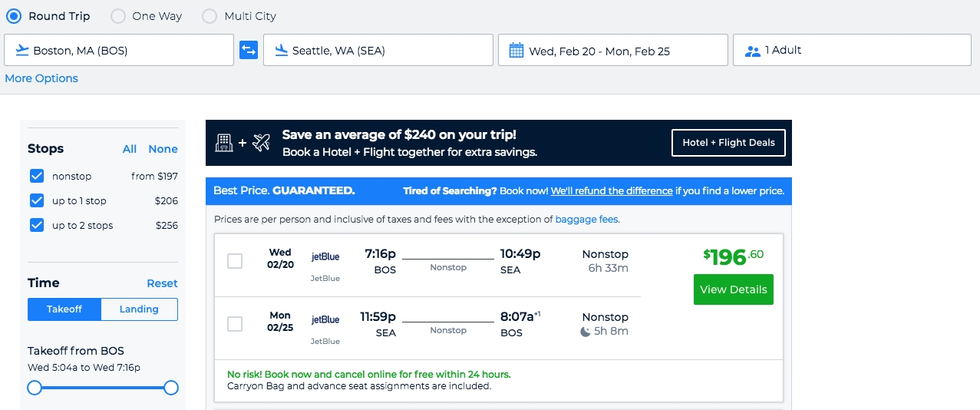Switch to the Landing time tab

[139, 309]
